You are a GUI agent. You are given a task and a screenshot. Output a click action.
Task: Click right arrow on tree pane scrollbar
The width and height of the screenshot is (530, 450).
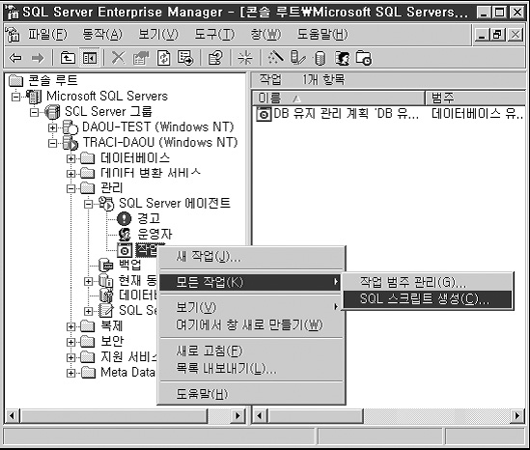pos(238,415)
